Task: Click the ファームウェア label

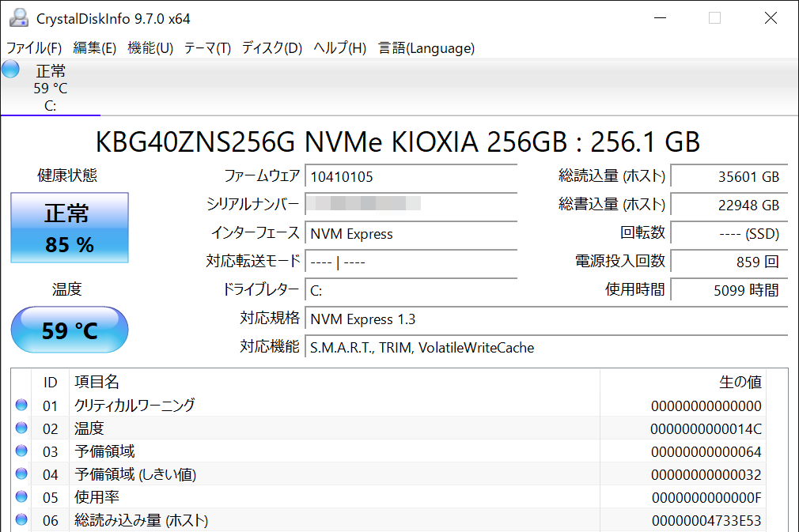Action: [262, 176]
